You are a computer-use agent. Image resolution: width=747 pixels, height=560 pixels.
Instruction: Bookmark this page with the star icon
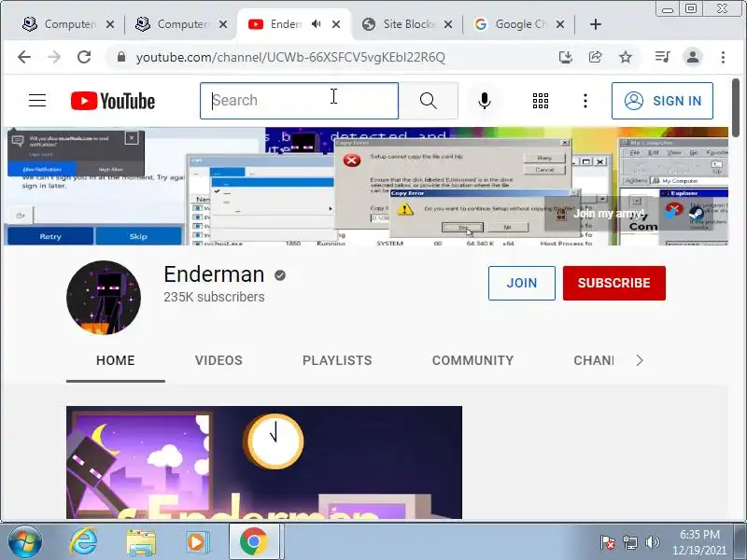pos(626,57)
